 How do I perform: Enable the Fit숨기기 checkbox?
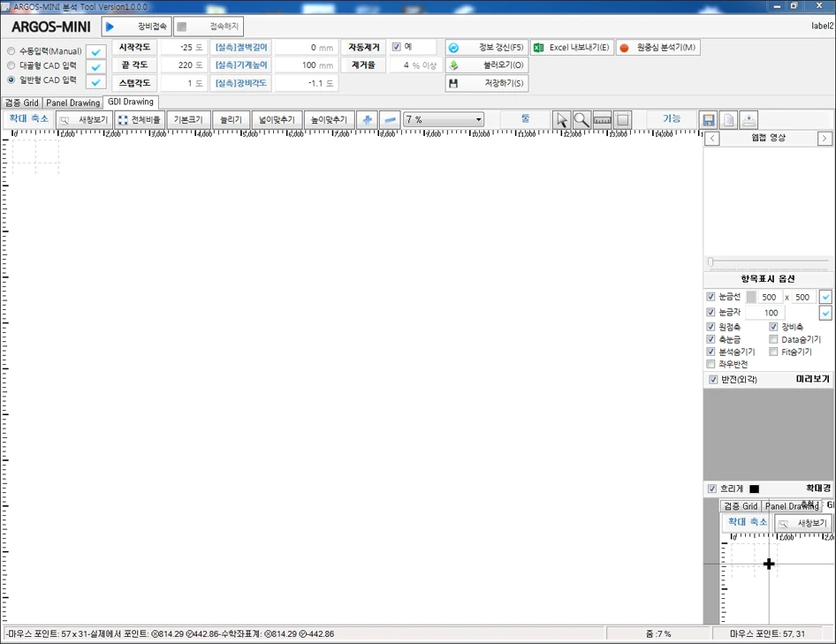[773, 352]
